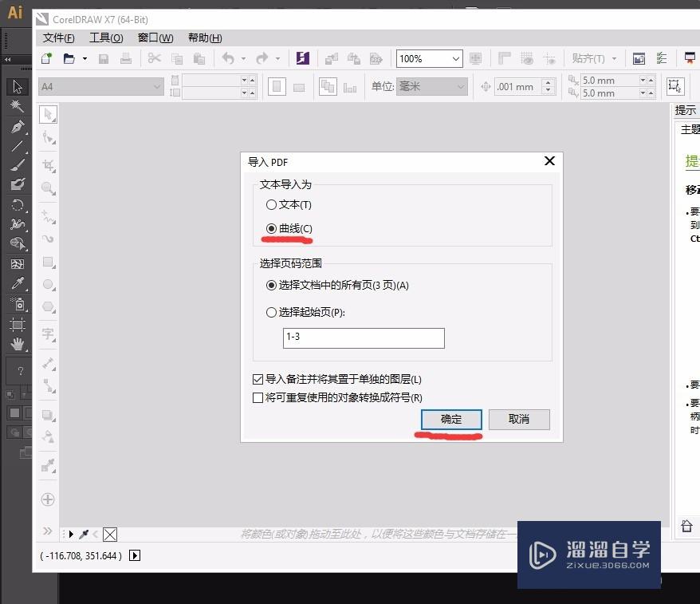
Task: Expand the Redo history dropdown
Action: click(277, 58)
